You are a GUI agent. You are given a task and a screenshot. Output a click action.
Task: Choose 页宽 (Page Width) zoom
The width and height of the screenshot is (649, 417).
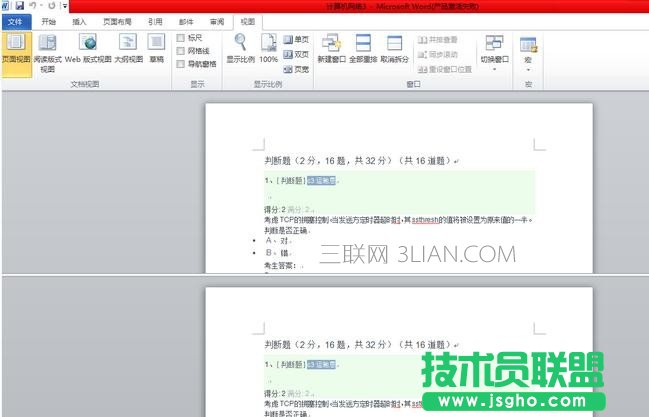point(296,69)
